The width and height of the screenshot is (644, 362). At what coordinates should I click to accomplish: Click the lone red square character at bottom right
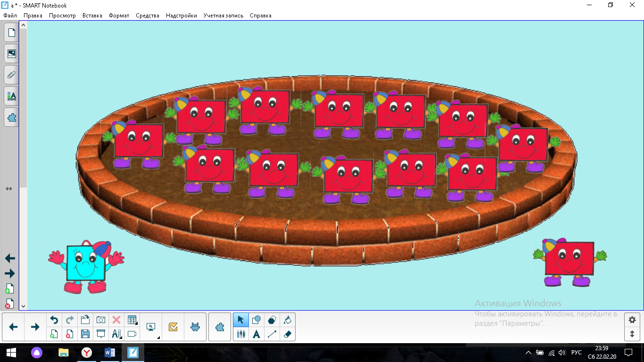(569, 262)
